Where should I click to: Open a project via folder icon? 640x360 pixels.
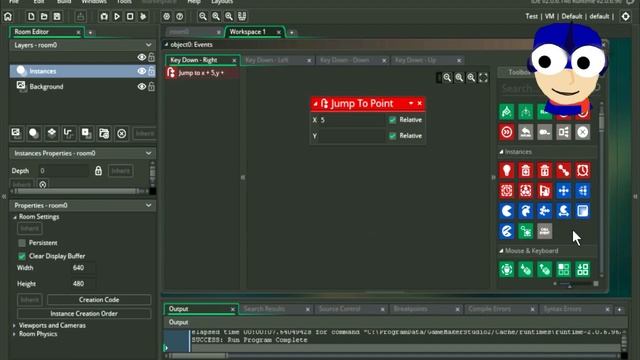click(x=44, y=17)
